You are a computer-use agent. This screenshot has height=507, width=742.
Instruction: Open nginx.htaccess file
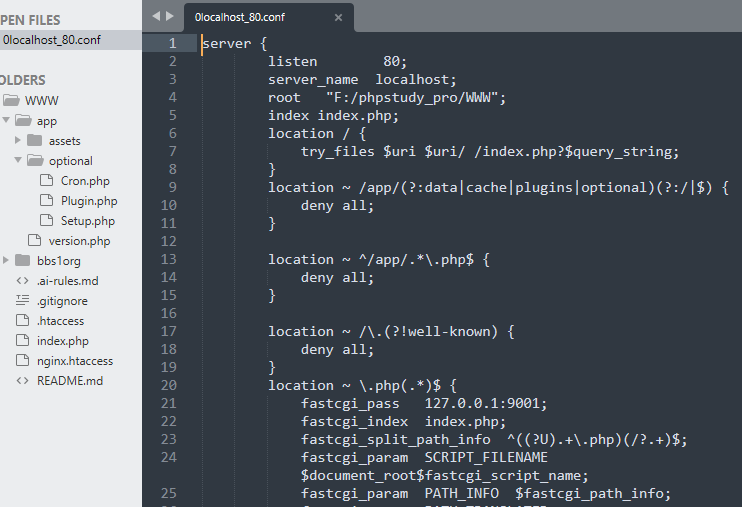click(x=75, y=361)
